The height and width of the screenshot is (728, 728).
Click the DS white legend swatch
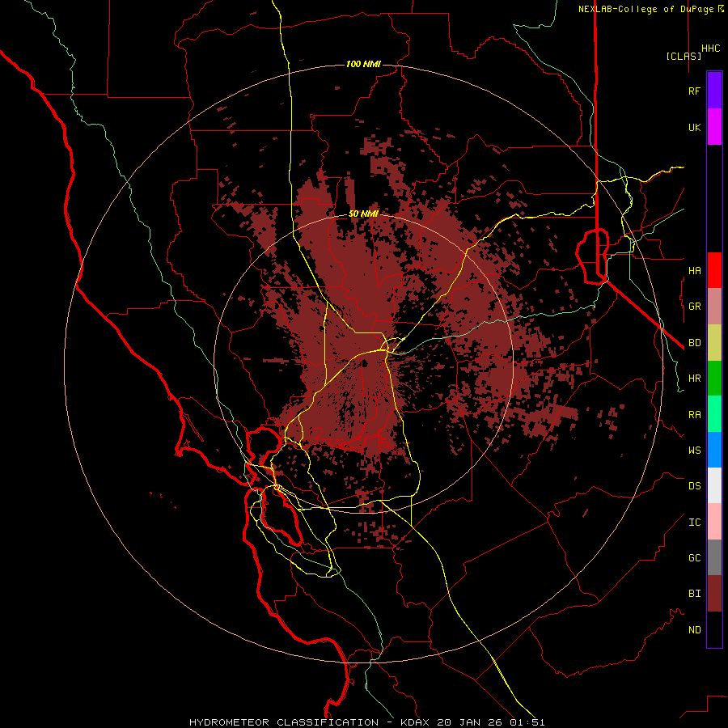(714, 485)
